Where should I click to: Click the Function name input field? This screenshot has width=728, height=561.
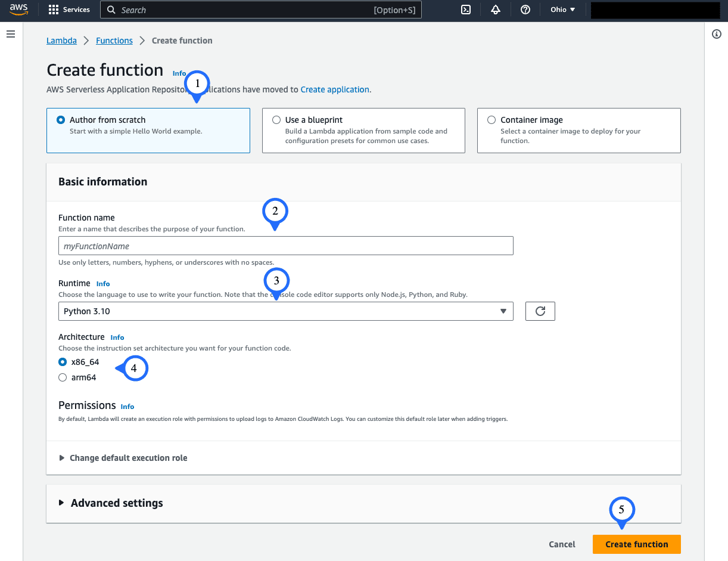click(286, 246)
